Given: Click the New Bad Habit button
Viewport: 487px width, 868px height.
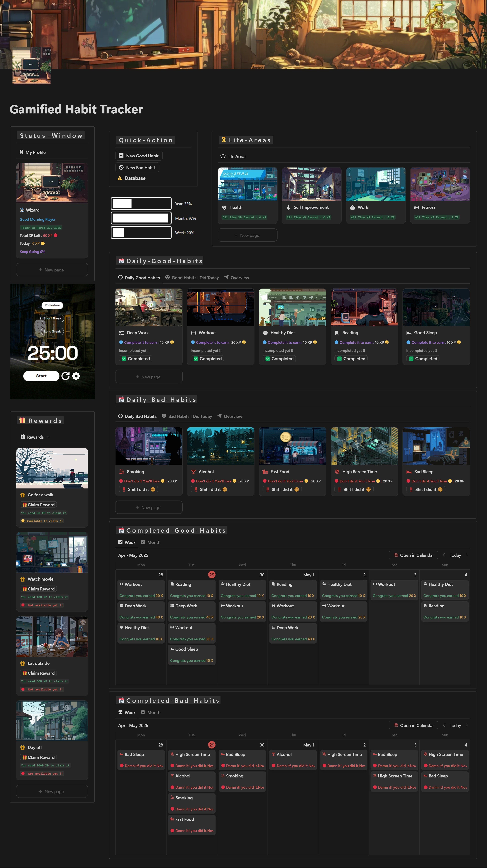Looking at the screenshot, I should (x=137, y=167).
